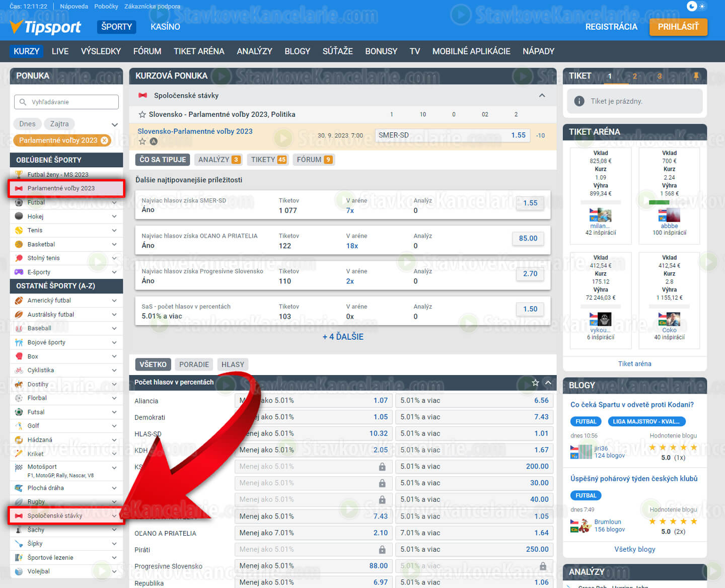Expand the date filter chevron

(114, 124)
